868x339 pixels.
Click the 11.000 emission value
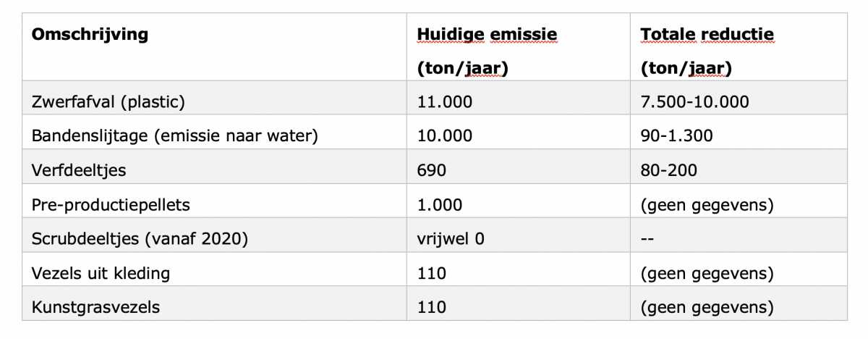coord(445,101)
